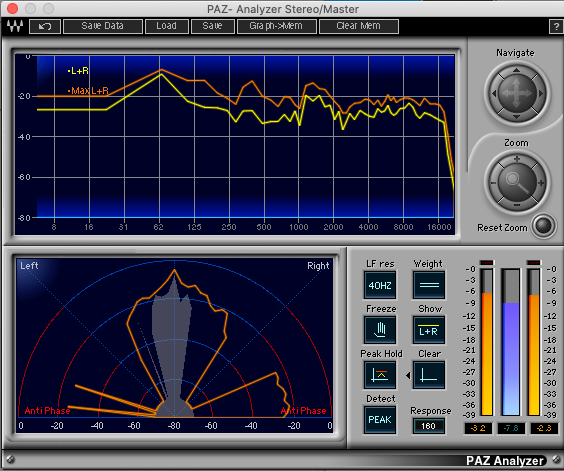This screenshot has height=471, width=564.
Task: Click the orange Max L+R legend label
Action: 88,91
